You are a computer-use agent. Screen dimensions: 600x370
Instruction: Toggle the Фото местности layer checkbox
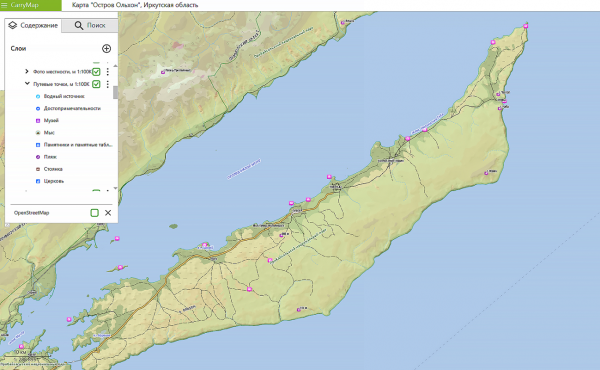(x=96, y=72)
